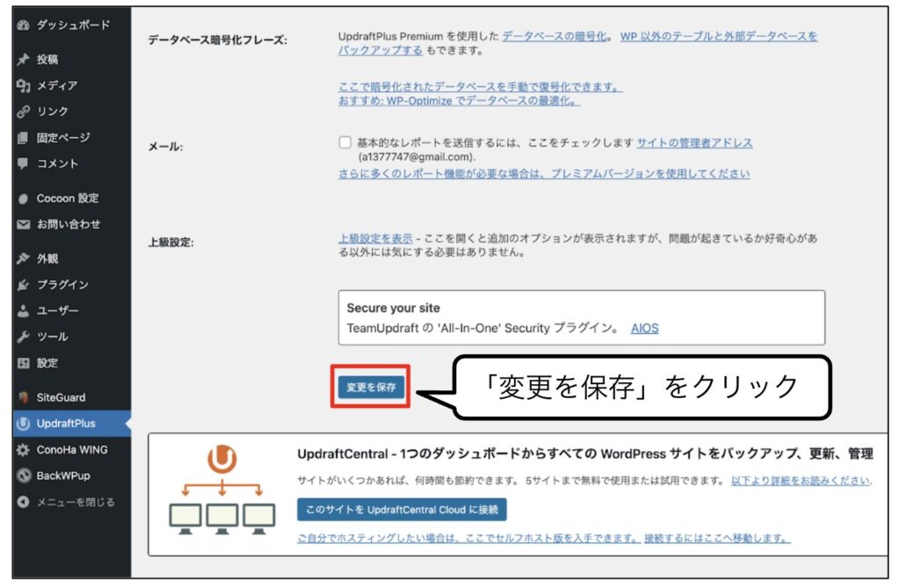Open the ダッシュボード menu item
The height and width of the screenshot is (588, 900).
point(72,25)
